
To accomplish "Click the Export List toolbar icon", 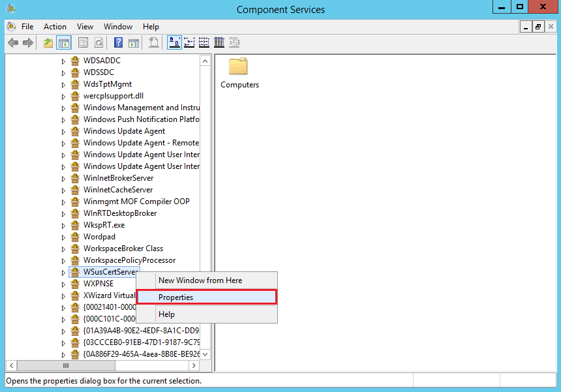I will (x=153, y=43).
